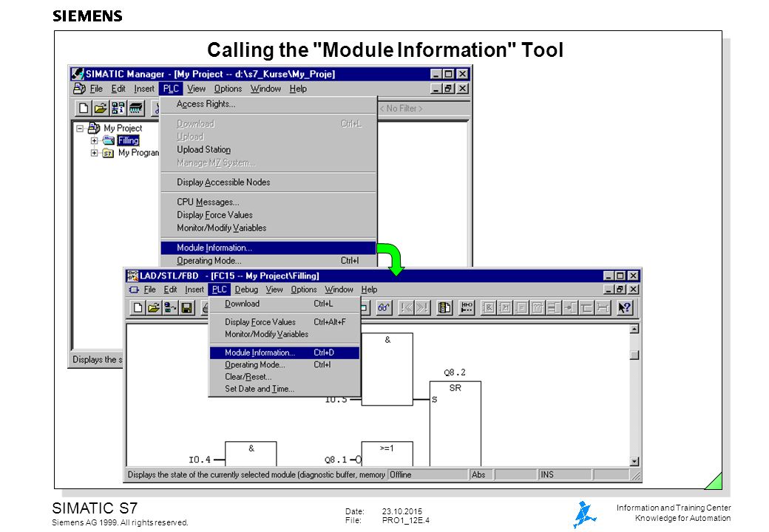
Task: Click the >=1 OR block
Action: [387, 454]
